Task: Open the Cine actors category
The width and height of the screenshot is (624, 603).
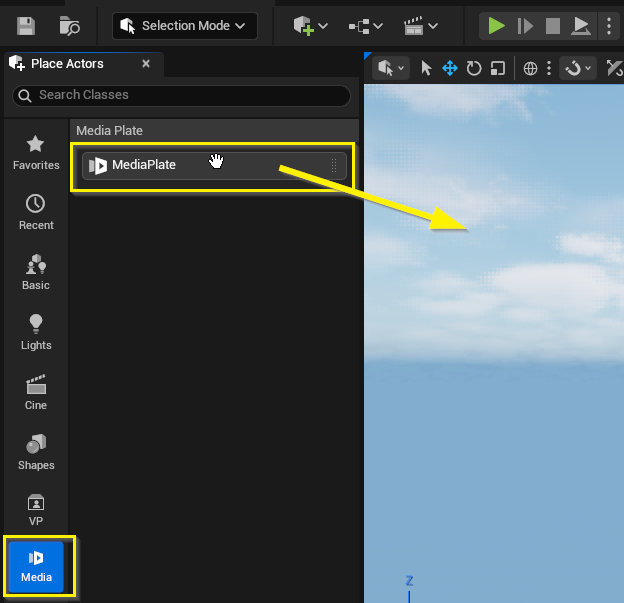Action: point(36,392)
